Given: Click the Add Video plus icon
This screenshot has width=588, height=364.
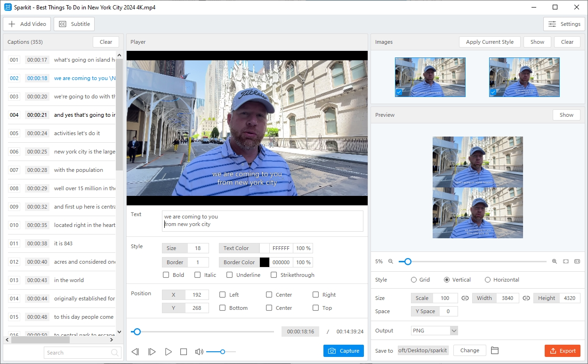Looking at the screenshot, I should [11, 24].
